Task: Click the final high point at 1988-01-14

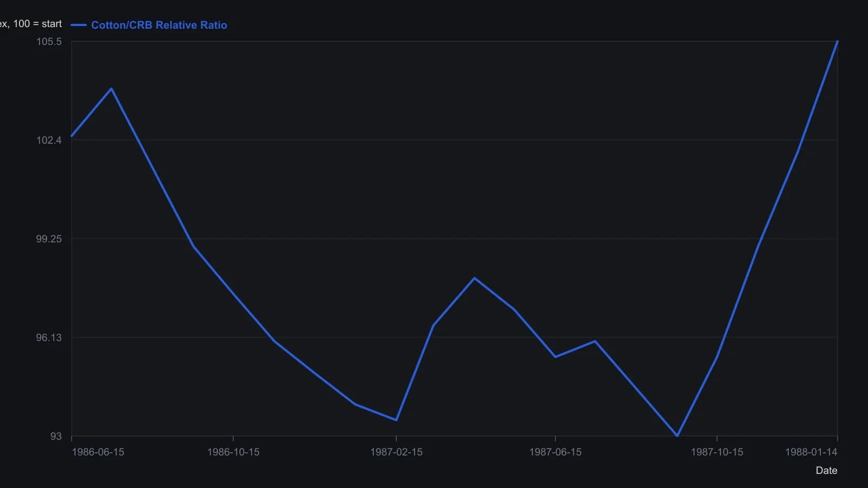Action: pos(838,41)
